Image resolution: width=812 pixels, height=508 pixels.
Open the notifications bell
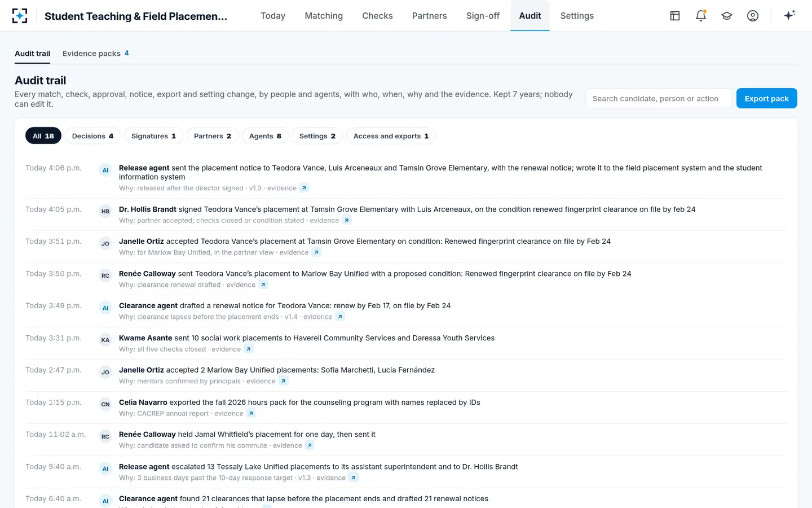click(701, 16)
